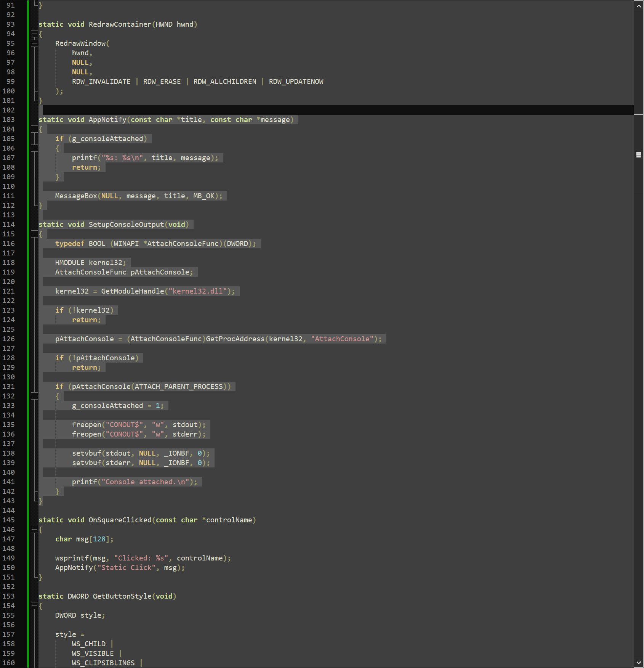644x668 pixels.
Task: Collapse OnSquareClicked fold at line 146
Action: 34,530
